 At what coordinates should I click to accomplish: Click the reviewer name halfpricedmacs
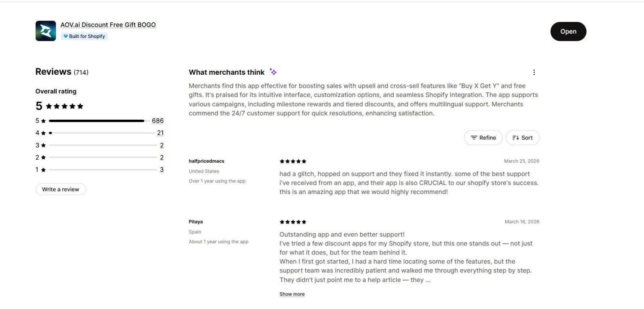pos(207,161)
